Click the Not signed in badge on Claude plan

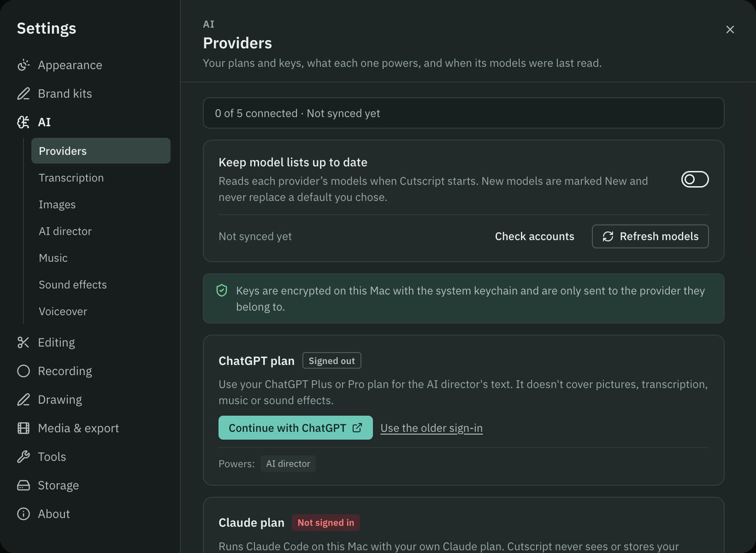coord(326,523)
